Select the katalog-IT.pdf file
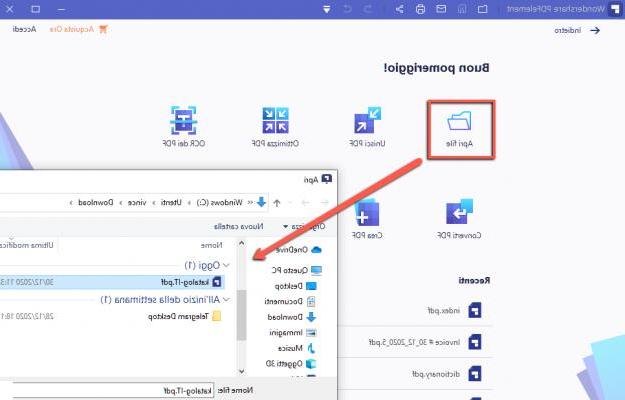The image size is (625, 400). pos(112,282)
